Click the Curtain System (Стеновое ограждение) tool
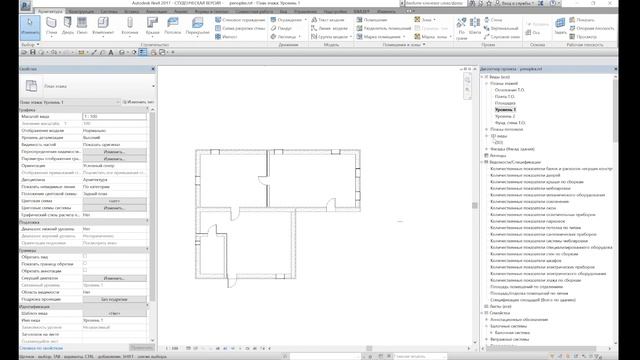Image resolution: width=640 pixels, height=360 pixels. coord(240,20)
